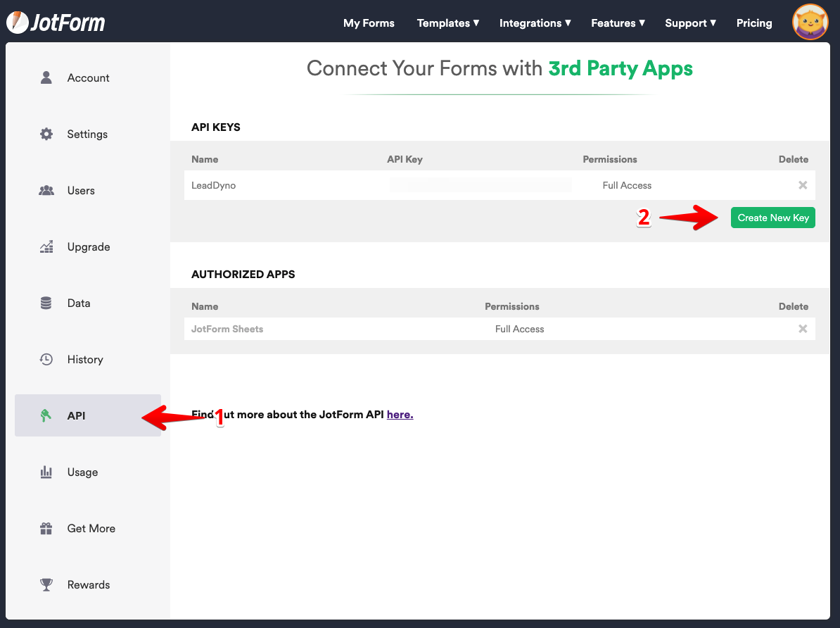Click the Get More gift icon
The width and height of the screenshot is (840, 628).
point(46,528)
